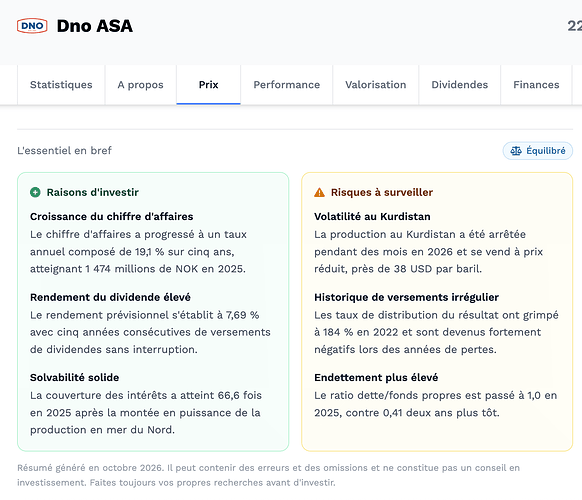
Task: Switch to the Dividendes tab
Action: 460,85
